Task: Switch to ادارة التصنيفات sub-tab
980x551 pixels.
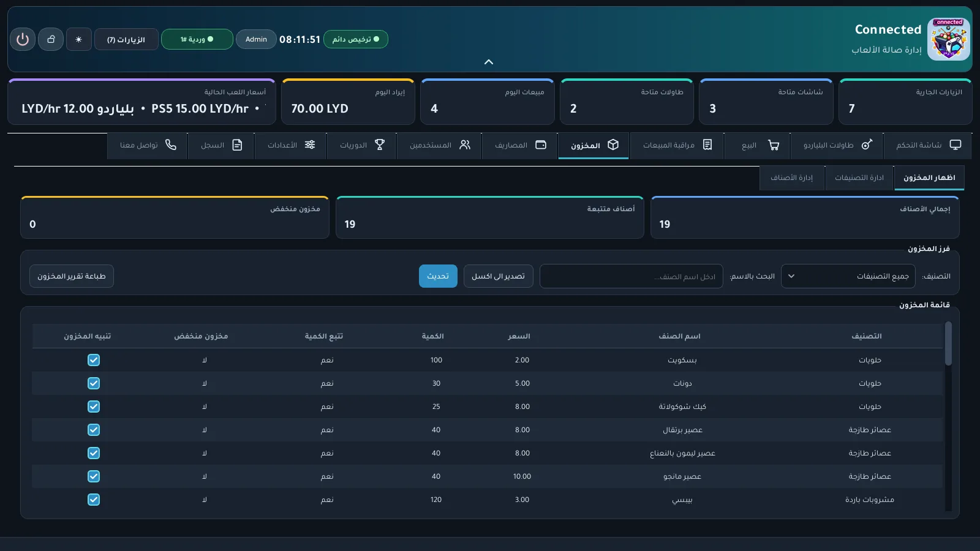Action: [x=859, y=178]
